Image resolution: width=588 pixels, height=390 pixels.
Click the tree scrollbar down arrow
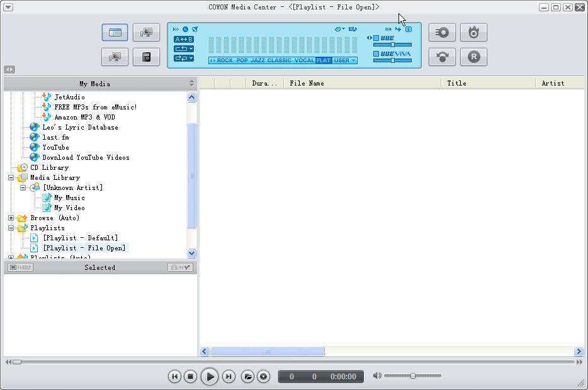(x=191, y=253)
